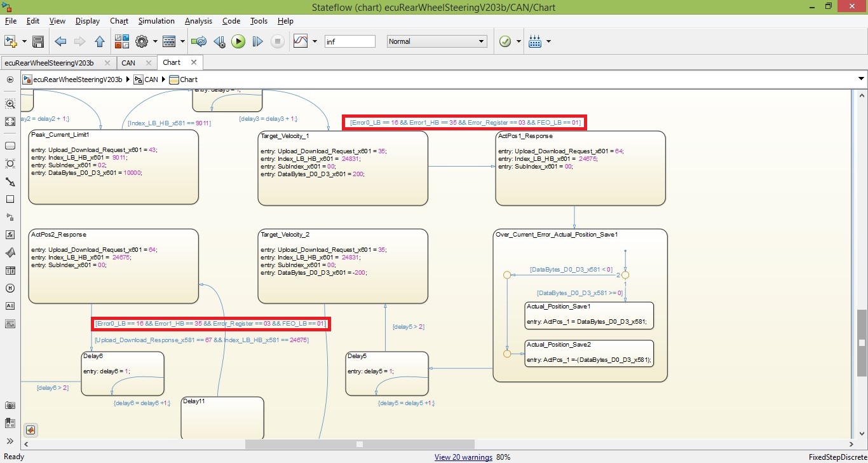Click the Fit to View icon
868x463 pixels.
pyautogui.click(x=10, y=121)
